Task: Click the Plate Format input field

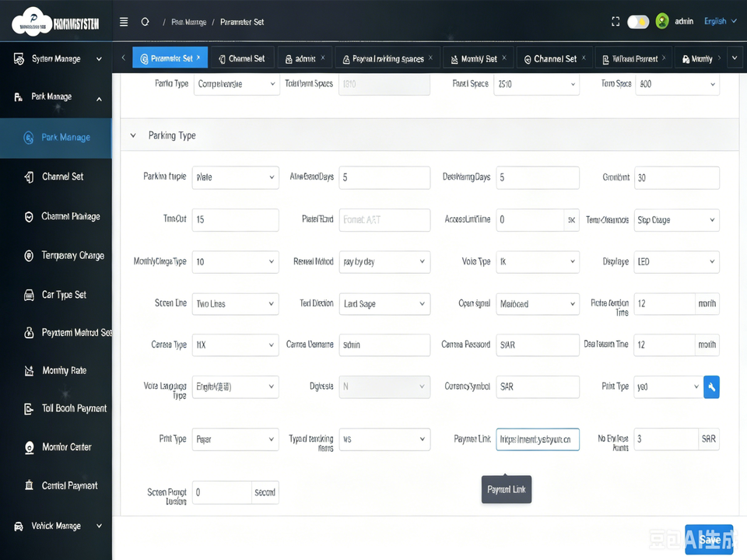Action: tap(384, 220)
